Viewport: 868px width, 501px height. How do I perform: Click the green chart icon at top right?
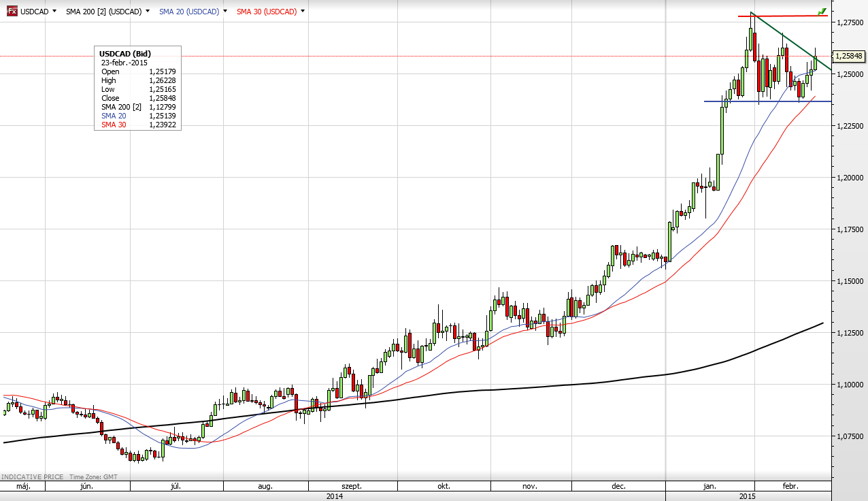[822, 12]
